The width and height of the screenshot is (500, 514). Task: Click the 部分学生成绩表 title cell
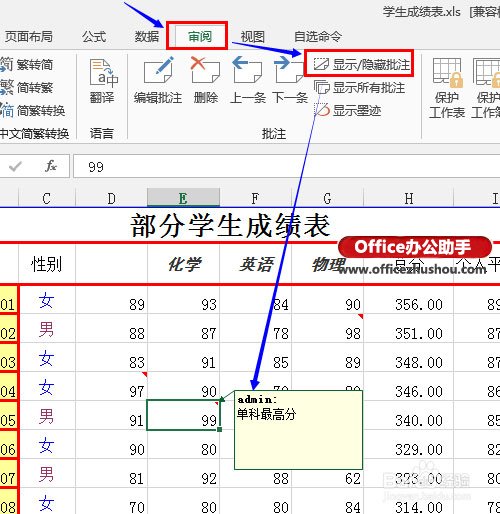tap(230, 226)
